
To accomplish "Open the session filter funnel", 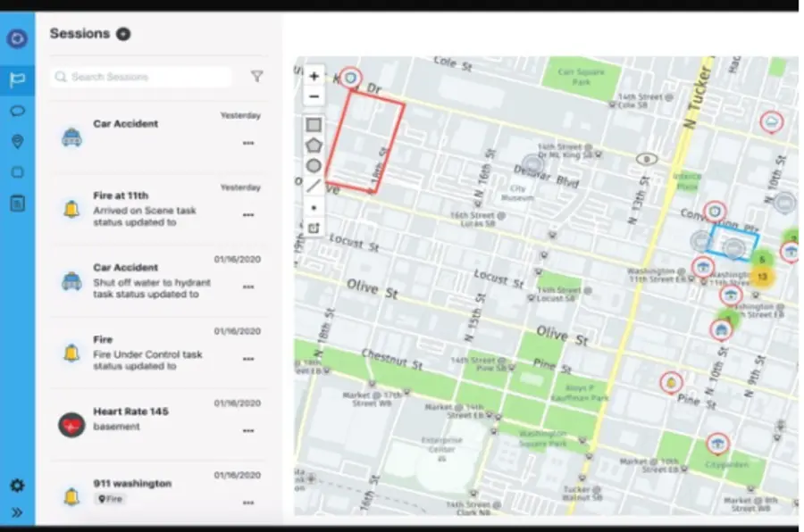I will click(256, 77).
